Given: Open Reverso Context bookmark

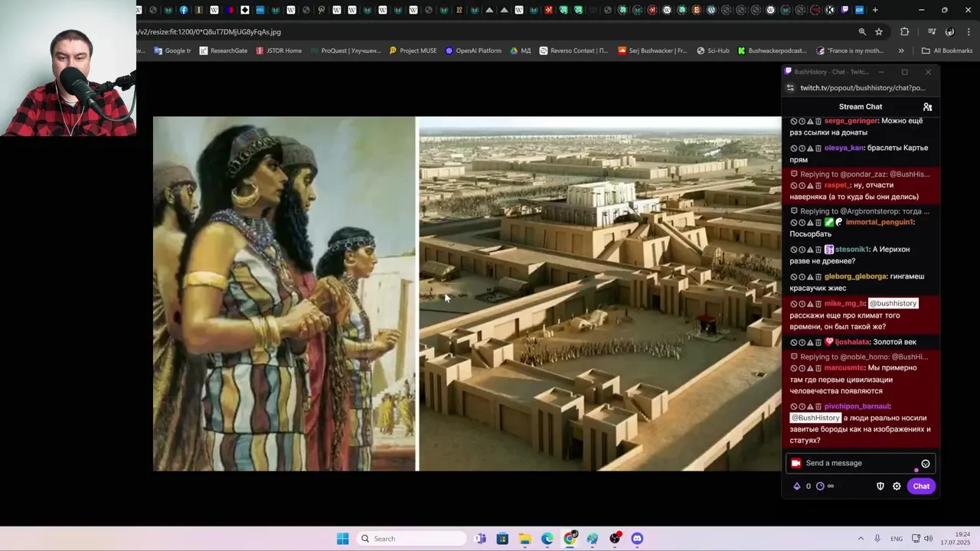Looking at the screenshot, I should coord(573,51).
